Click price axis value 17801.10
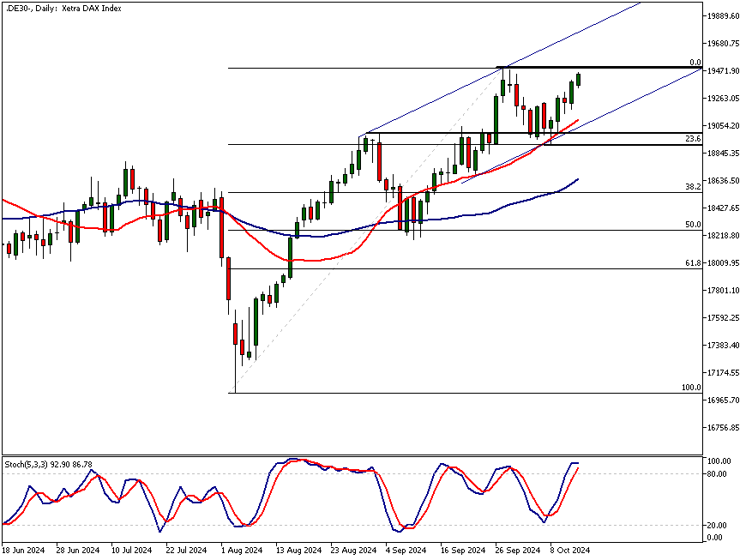The image size is (752, 560). (x=724, y=290)
